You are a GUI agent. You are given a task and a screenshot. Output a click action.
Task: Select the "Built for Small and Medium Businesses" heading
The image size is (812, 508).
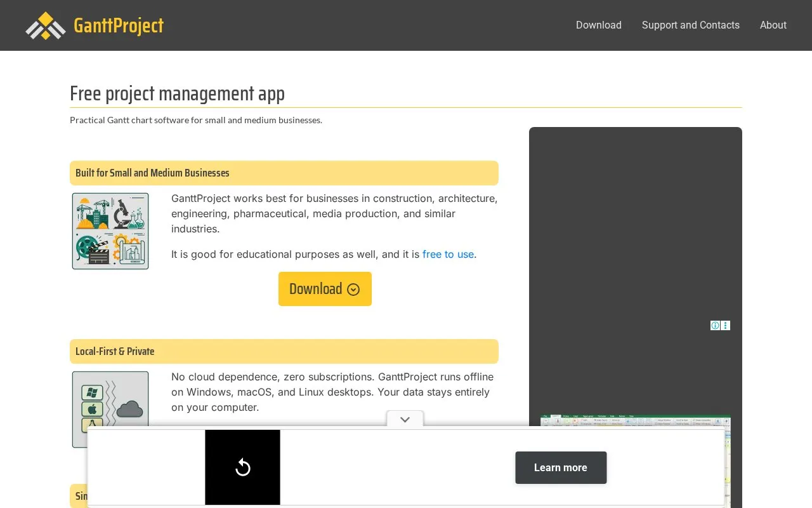point(152,173)
